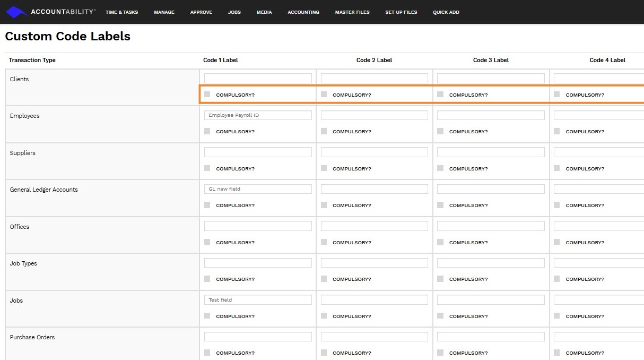The width and height of the screenshot is (644, 360).
Task: Toggle General Ledger Accounts Code 3 Compulsory
Action: click(440, 205)
